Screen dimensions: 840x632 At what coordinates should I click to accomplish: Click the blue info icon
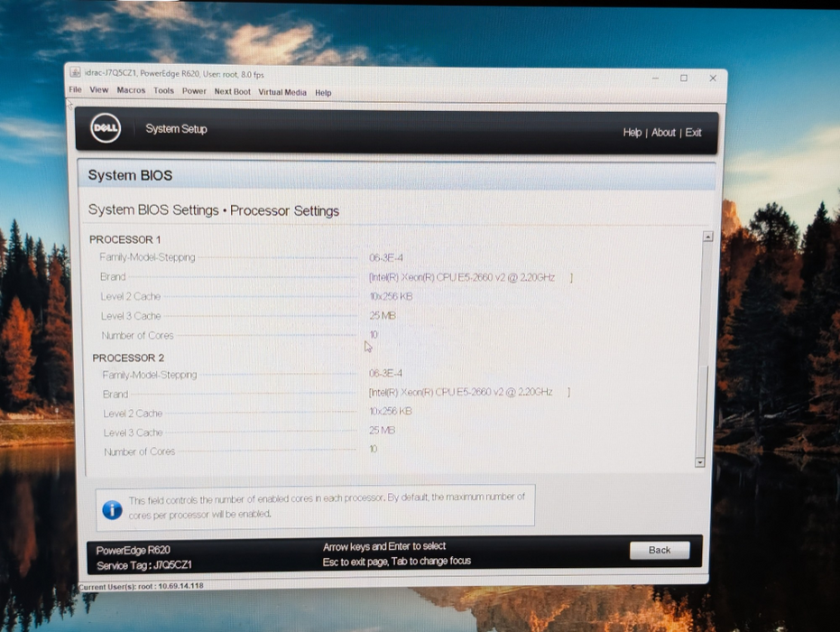(112, 509)
